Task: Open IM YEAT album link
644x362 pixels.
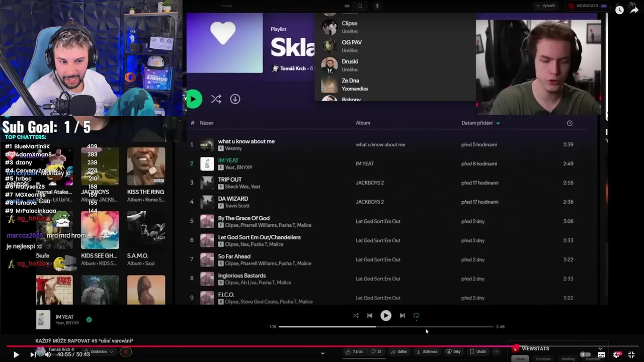Action: [x=365, y=163]
